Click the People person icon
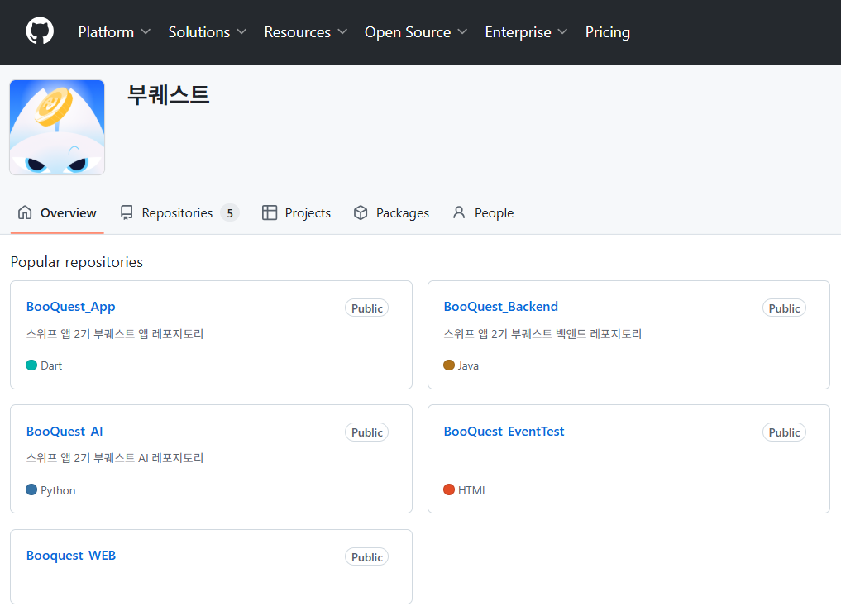The height and width of the screenshot is (616, 841). (459, 212)
